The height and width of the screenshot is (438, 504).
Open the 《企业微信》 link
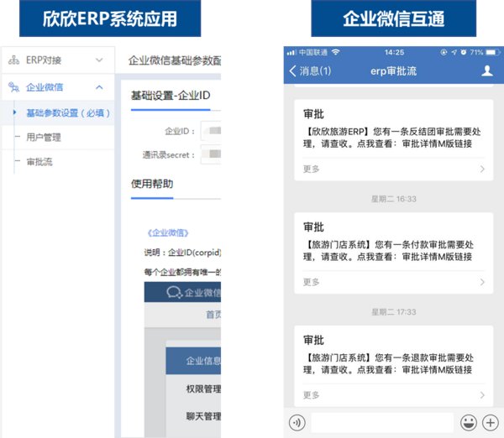point(167,232)
